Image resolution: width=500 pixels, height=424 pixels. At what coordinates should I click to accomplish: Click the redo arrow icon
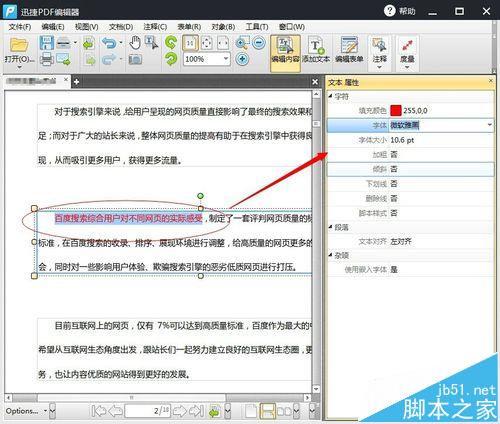click(x=109, y=60)
